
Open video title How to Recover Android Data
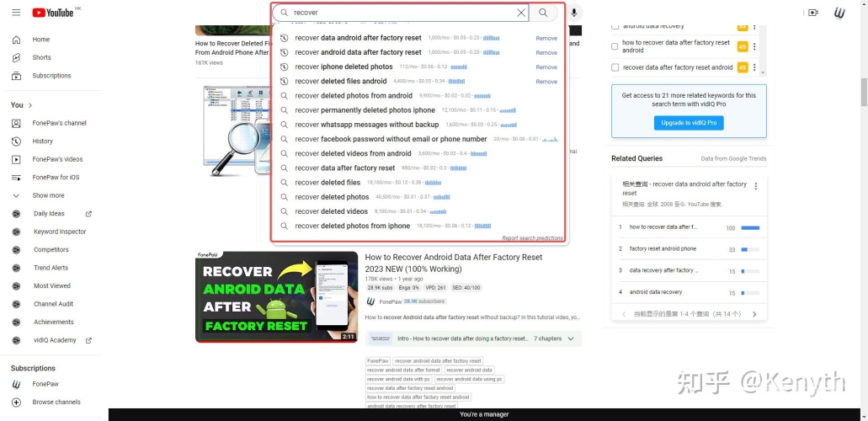pos(454,263)
